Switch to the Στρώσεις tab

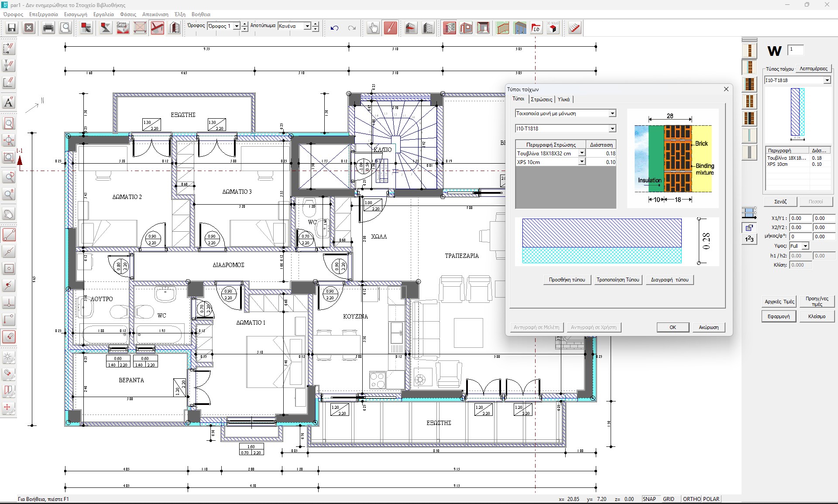[x=541, y=99]
